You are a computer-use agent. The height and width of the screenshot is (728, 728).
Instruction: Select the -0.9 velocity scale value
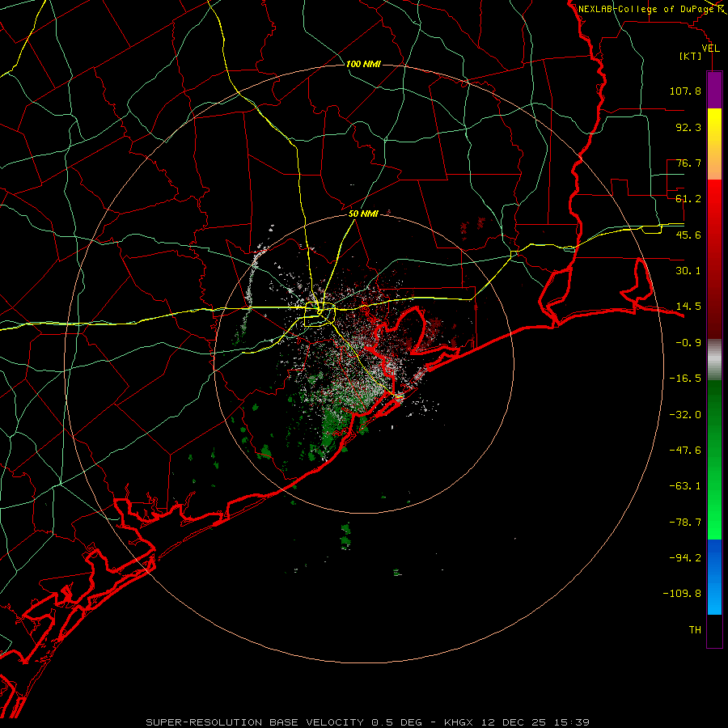click(688, 343)
